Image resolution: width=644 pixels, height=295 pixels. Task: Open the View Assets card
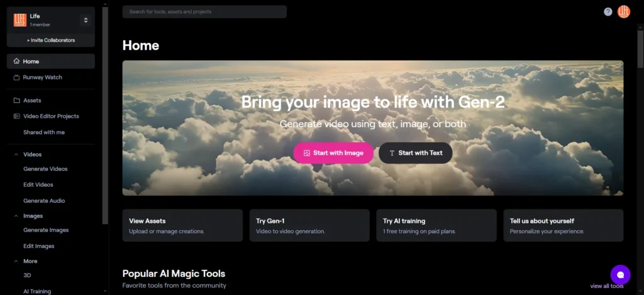(x=182, y=226)
